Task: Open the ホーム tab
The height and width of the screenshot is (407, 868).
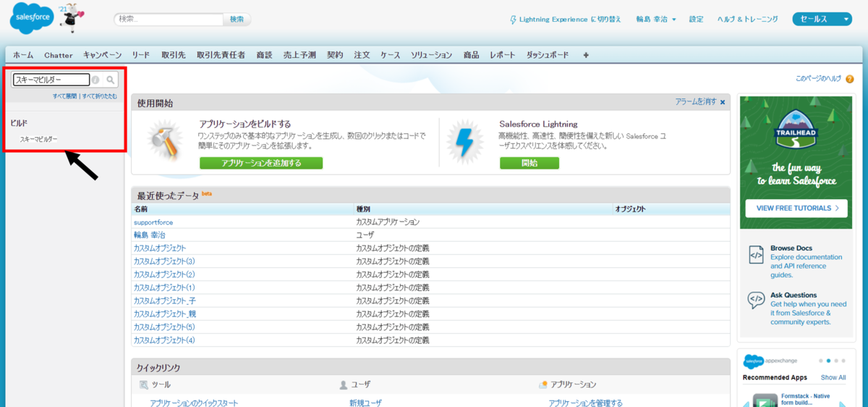Action: point(23,55)
